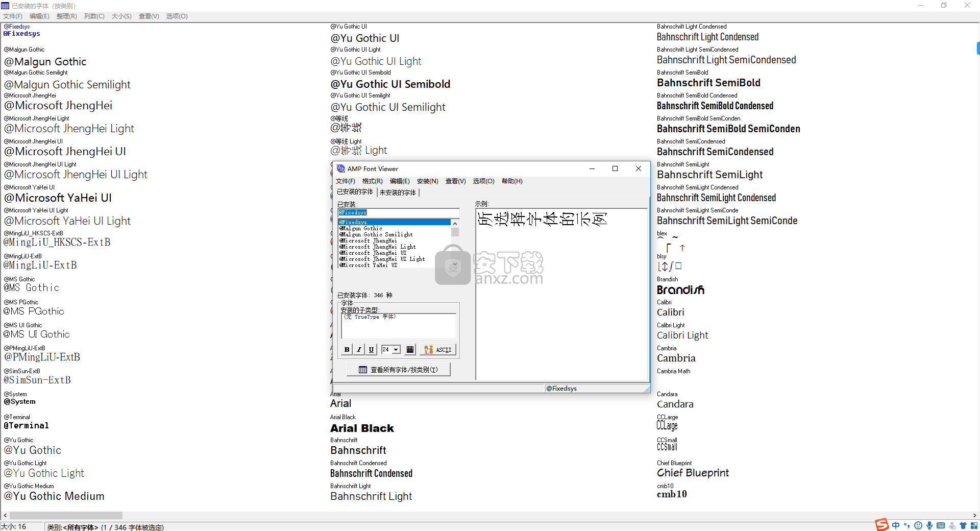Toggle italic for the sample text
This screenshot has height=531, width=980.
[359, 350]
